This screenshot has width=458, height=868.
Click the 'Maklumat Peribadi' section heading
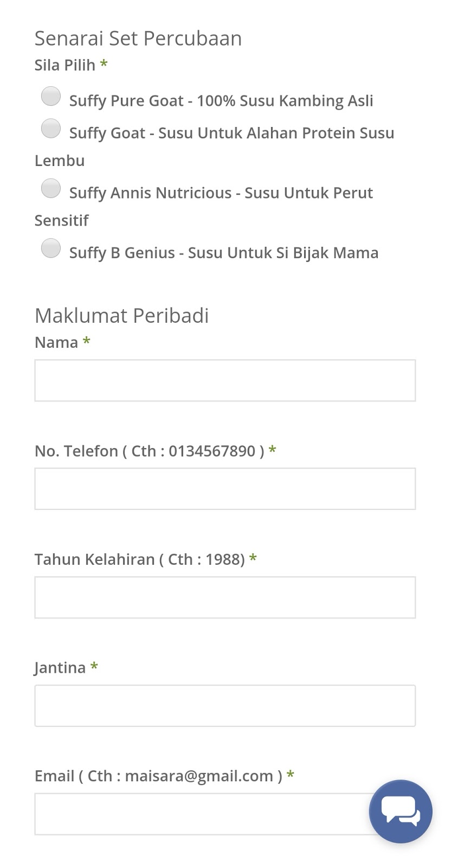pyautogui.click(x=121, y=316)
